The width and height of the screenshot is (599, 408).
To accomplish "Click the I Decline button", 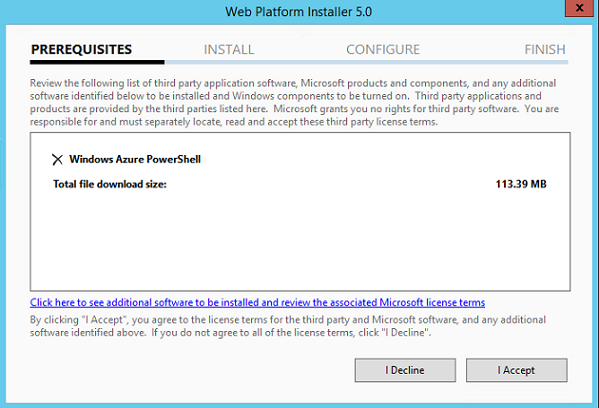I will (x=405, y=370).
